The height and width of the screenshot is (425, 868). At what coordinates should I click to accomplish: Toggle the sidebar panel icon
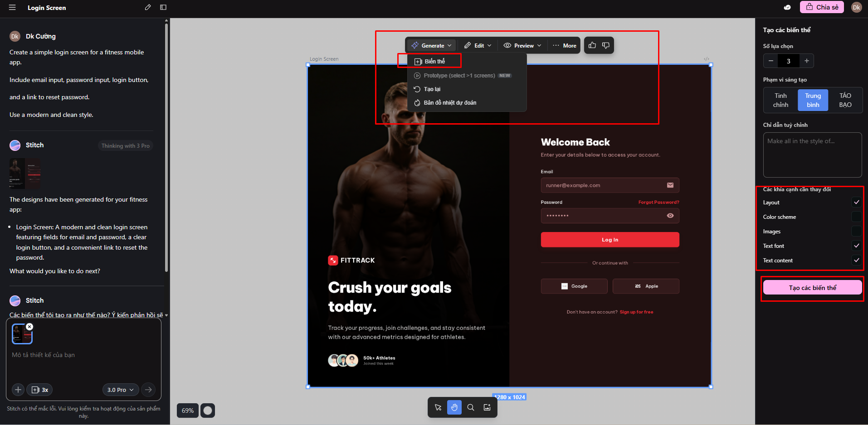163,7
